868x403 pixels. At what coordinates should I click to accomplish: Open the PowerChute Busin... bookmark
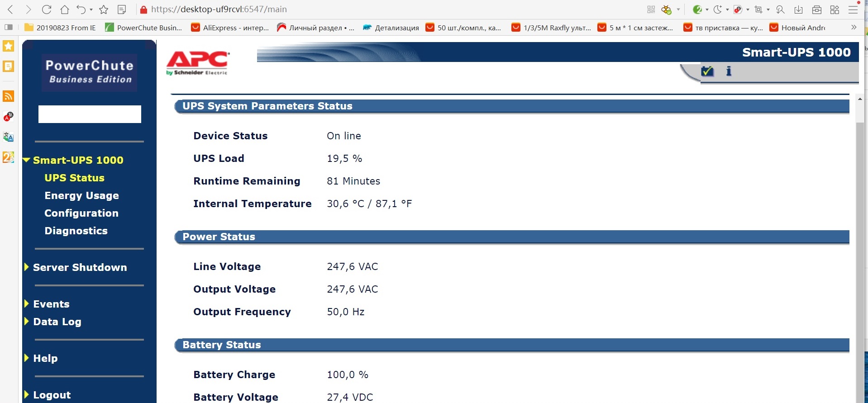click(143, 28)
